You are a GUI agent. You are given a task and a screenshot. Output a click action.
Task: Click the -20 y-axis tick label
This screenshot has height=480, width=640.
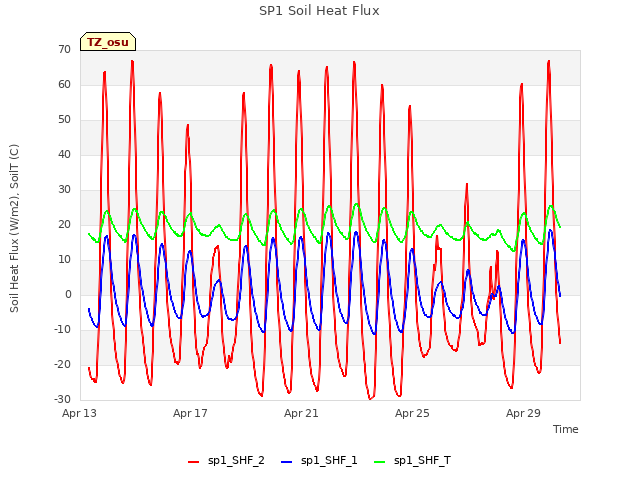tap(62, 364)
